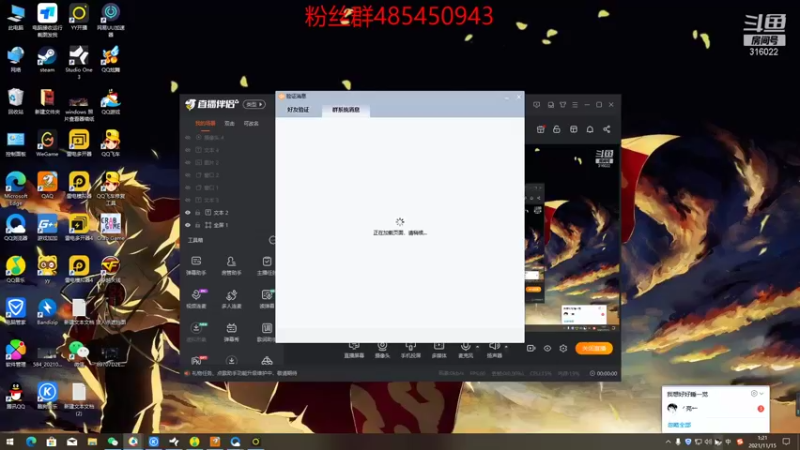
Task: Show hidden system tray icons
Action: [x=668, y=442]
